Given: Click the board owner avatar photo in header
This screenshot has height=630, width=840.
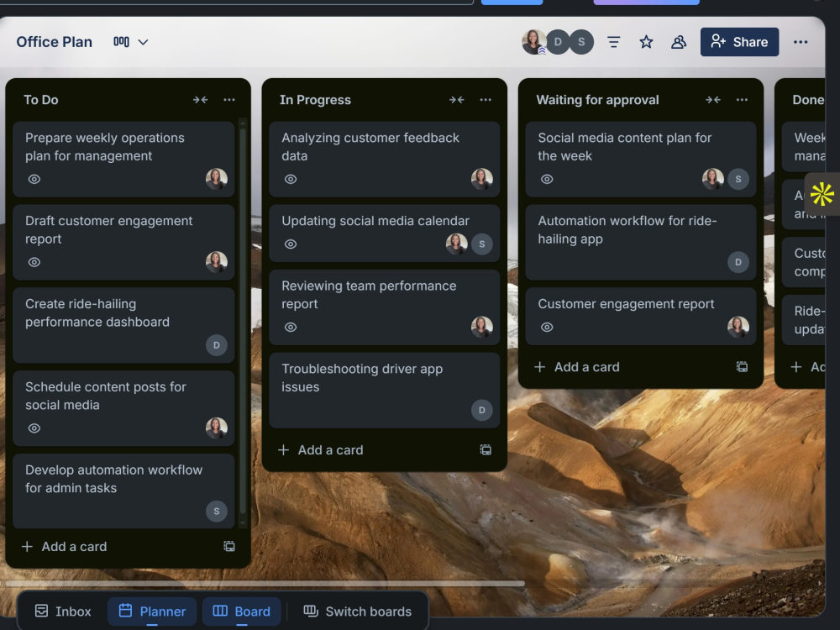Looking at the screenshot, I should coord(533,42).
